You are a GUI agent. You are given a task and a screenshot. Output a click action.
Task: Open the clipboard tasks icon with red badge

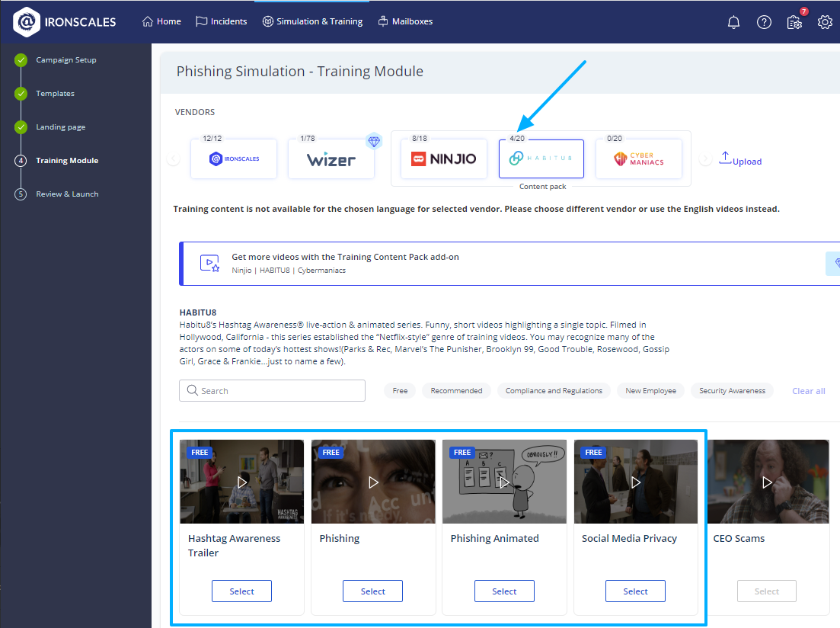[794, 23]
